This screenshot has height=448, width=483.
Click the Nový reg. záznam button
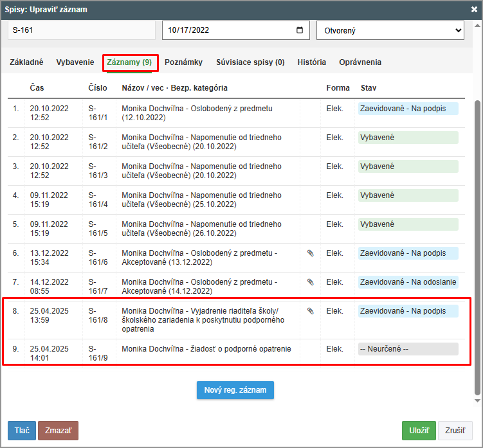[x=235, y=390]
